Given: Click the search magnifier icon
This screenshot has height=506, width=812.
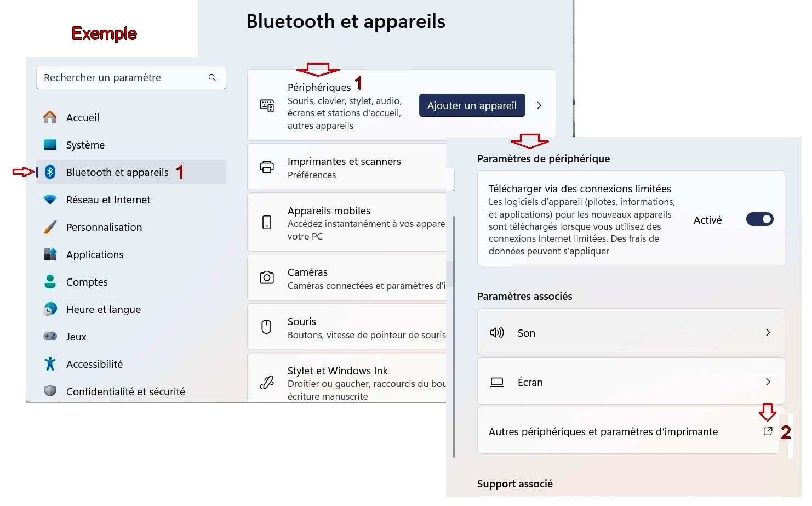Looking at the screenshot, I should pyautogui.click(x=212, y=78).
